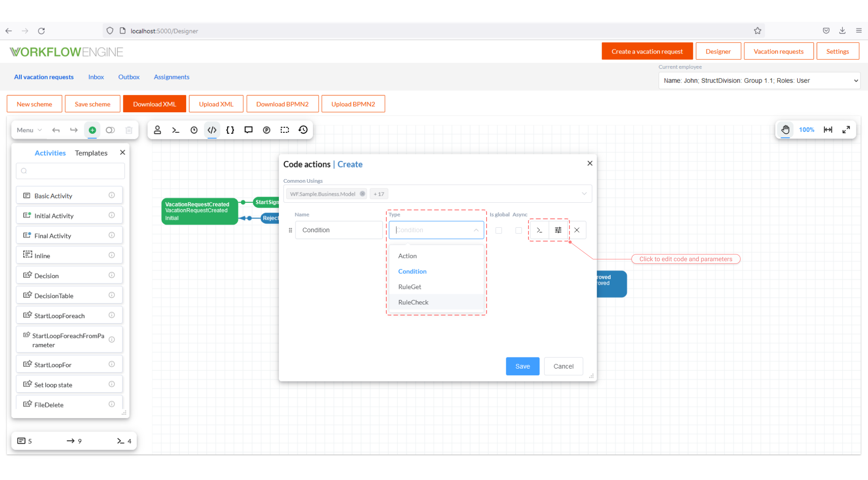Open the Process info circled-P icon
Image resolution: width=868 pixels, height=480 pixels.
[266, 130]
